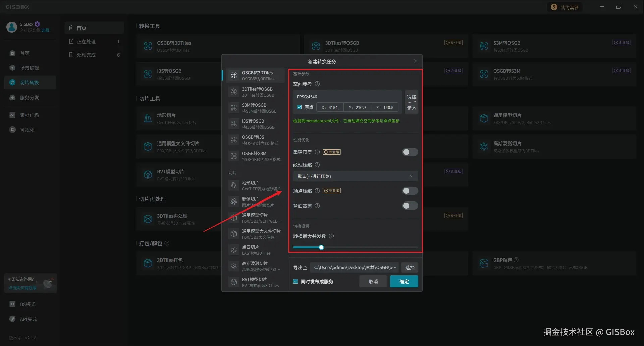Click the GBP解包 card in background
Screen dimensions: 644x346
[554, 263]
